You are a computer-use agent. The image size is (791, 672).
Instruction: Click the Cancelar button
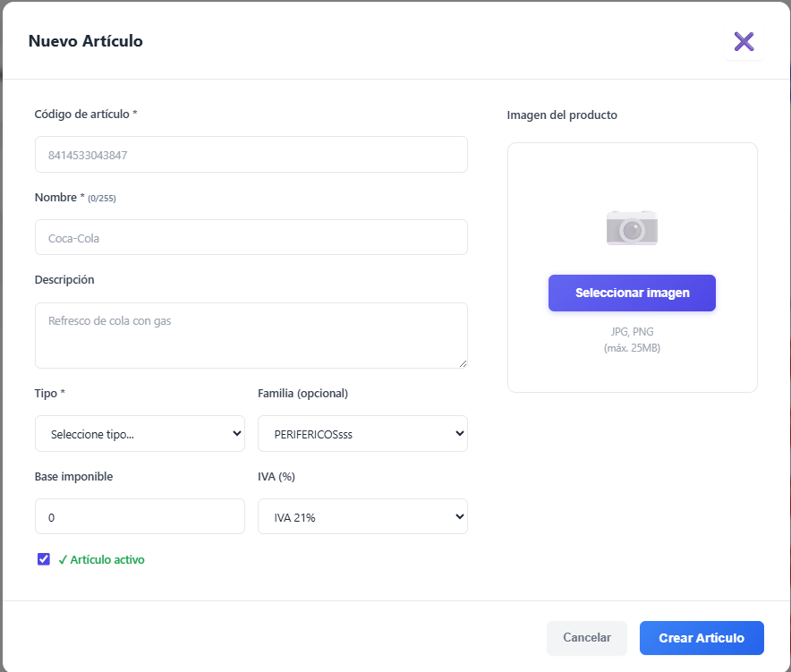click(x=587, y=638)
